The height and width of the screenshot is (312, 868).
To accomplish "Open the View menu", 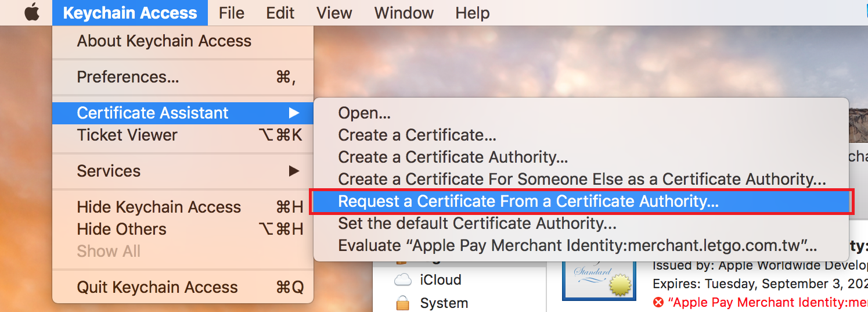I will pos(334,13).
